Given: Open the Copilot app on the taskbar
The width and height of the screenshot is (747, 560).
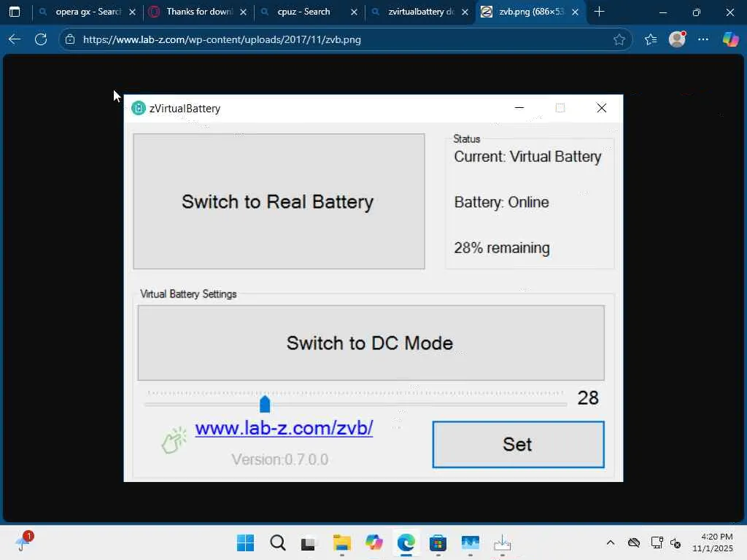Looking at the screenshot, I should (374, 542).
